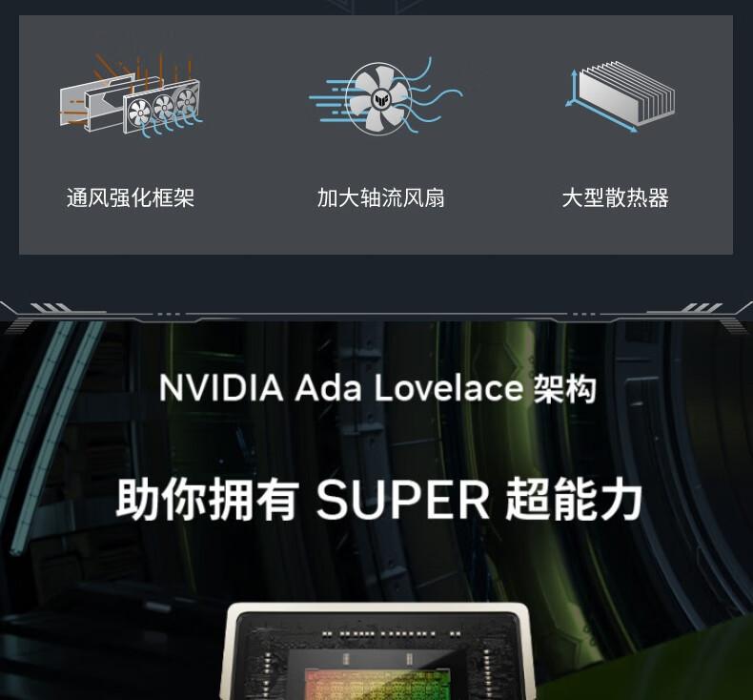Select the axial fan airflow icon
Image resolution: width=753 pixels, height=700 pixels.
[x=386, y=97]
